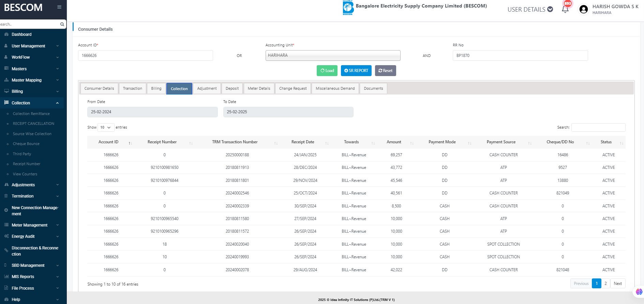Click the User Management icon in sidebar
This screenshot has width=644, height=304.
pyautogui.click(x=6, y=46)
